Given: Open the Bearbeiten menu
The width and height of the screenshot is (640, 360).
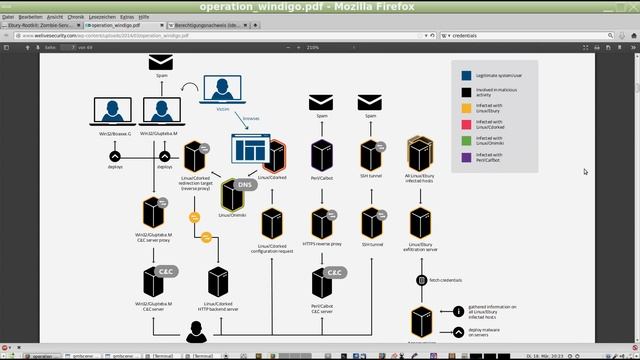Looking at the screenshot, I should pos(30,17).
